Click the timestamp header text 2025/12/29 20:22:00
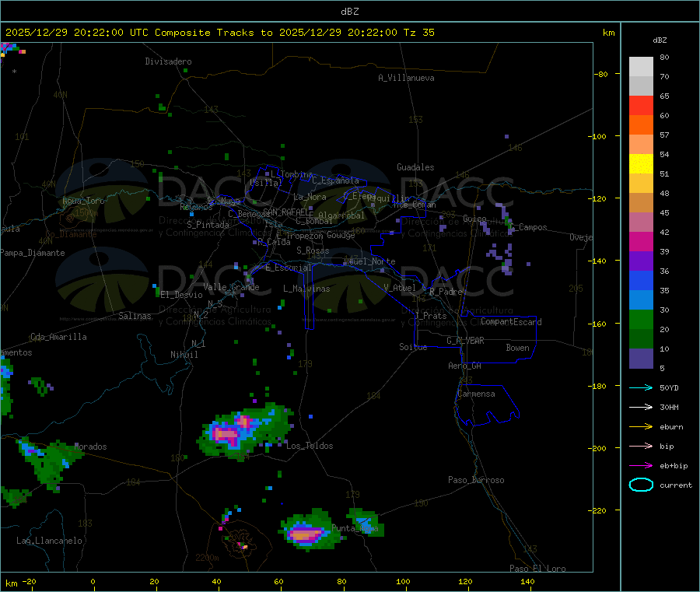Image resolution: width=700 pixels, height=592 pixels. (x=65, y=33)
